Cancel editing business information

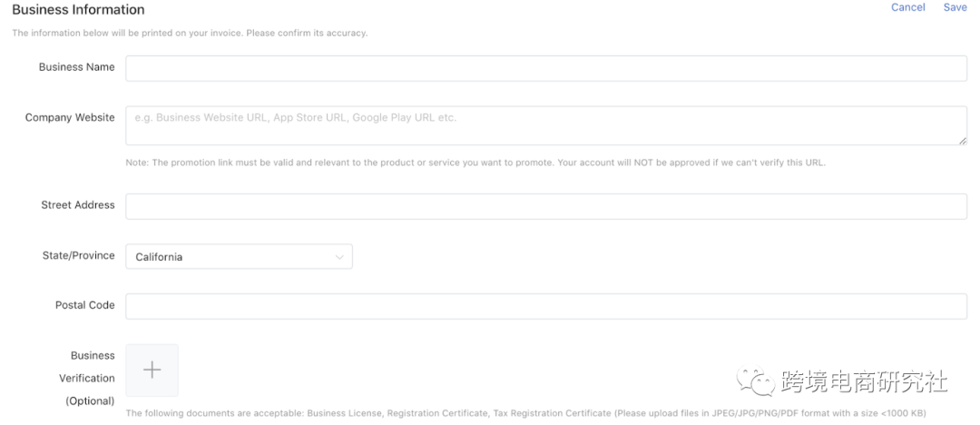[x=907, y=7]
